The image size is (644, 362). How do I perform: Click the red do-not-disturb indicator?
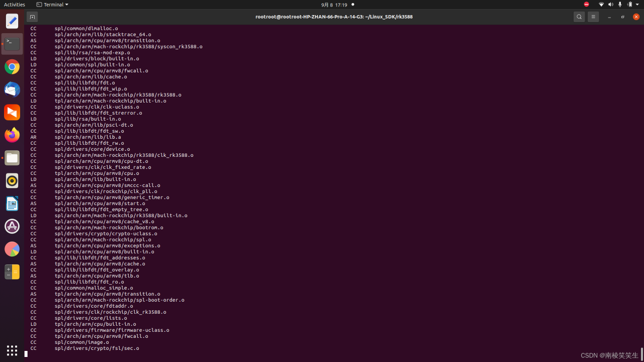coord(586,5)
